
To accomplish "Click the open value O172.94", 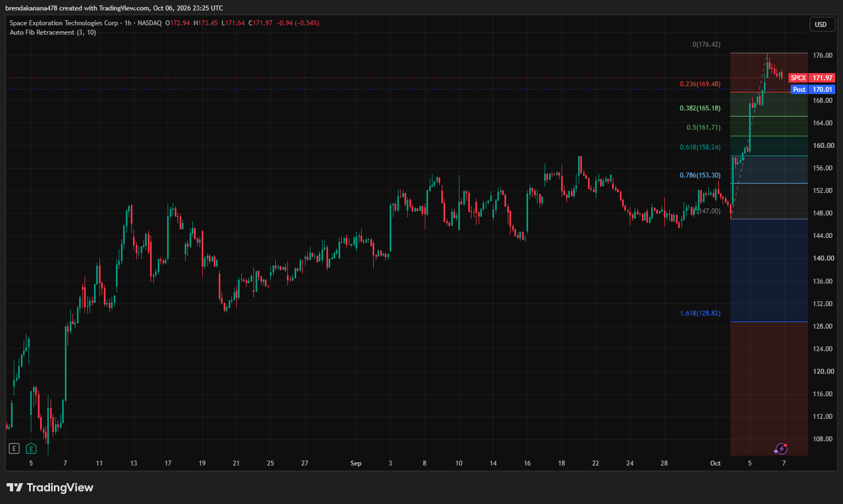I will coord(178,23).
